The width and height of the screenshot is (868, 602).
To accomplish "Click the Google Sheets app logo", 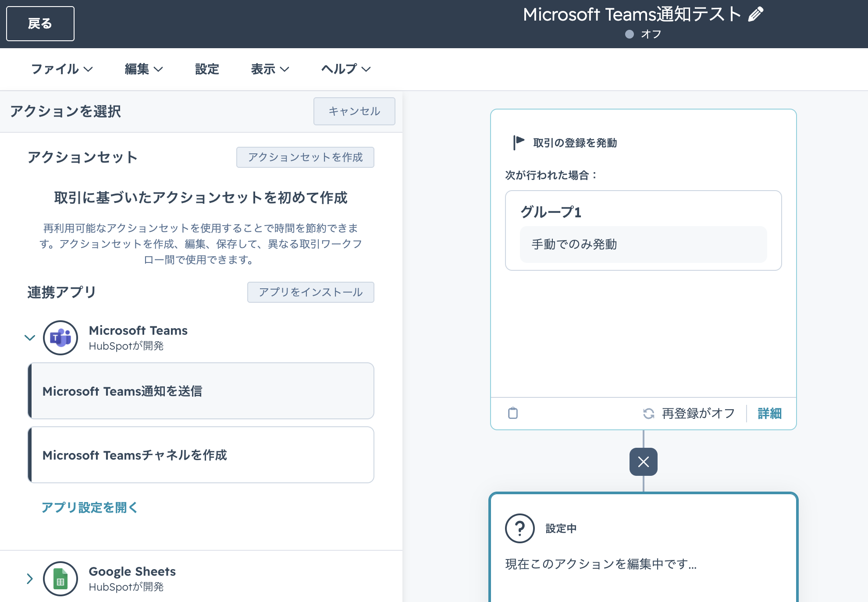I will pos(60,579).
